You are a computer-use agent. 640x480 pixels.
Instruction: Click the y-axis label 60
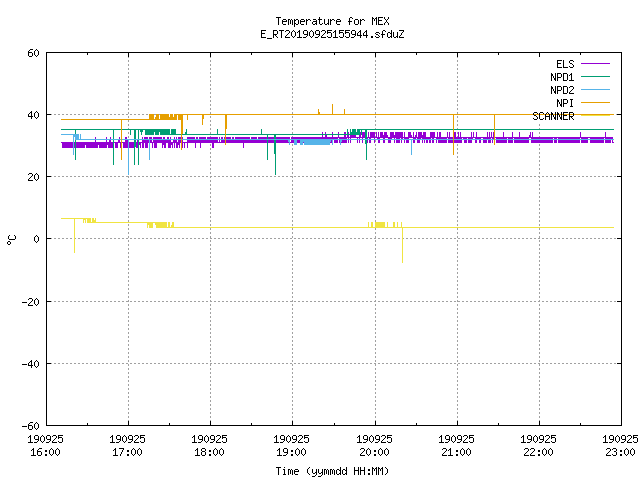point(33,53)
